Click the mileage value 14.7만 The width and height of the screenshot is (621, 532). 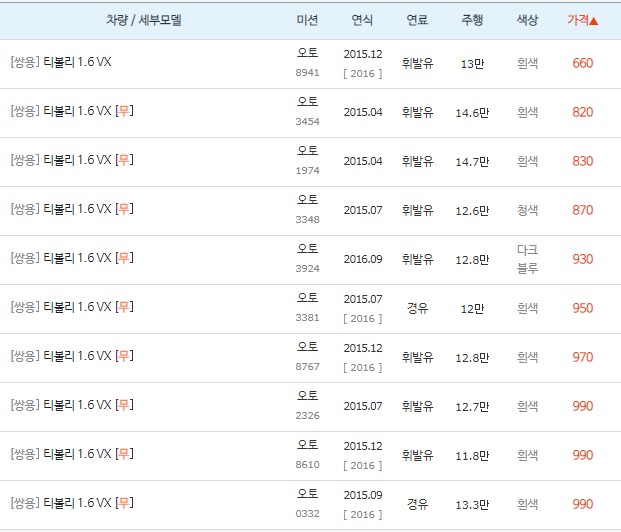(x=472, y=162)
